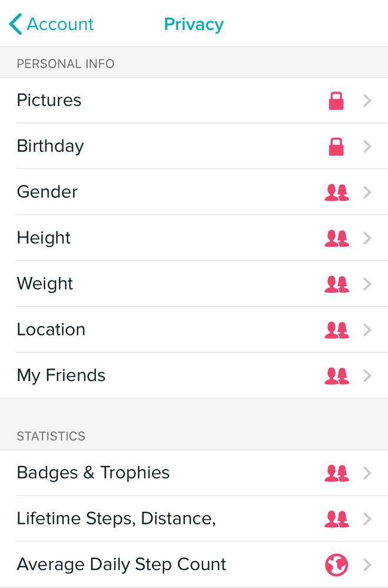Go back to Account
388x588 pixels.
[x=60, y=25]
